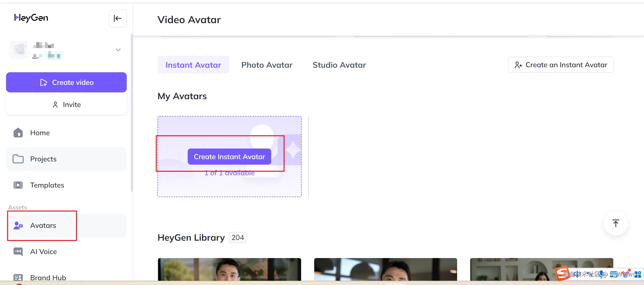Click the 204 count badge beside HeyGen Library
This screenshot has height=285, width=644.
(238, 237)
